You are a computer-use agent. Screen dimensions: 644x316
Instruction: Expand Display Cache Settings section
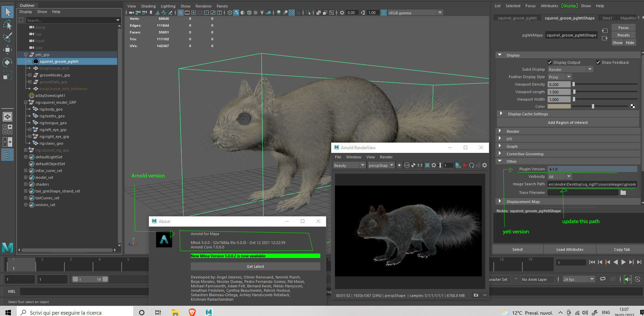coord(501,114)
